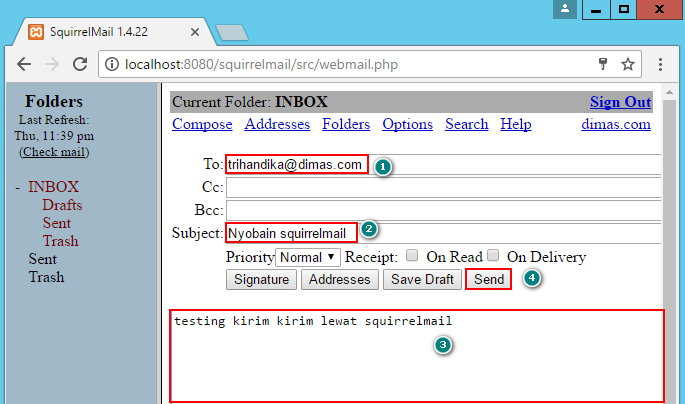Click page scrollbar up arrow
This screenshot has height=404, width=685.
[669, 93]
